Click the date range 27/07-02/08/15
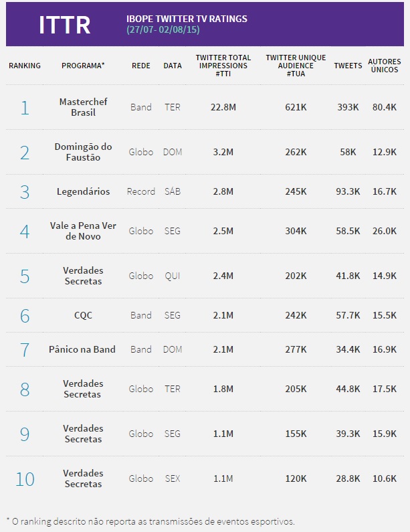The height and width of the screenshot is (532, 410). (x=163, y=29)
